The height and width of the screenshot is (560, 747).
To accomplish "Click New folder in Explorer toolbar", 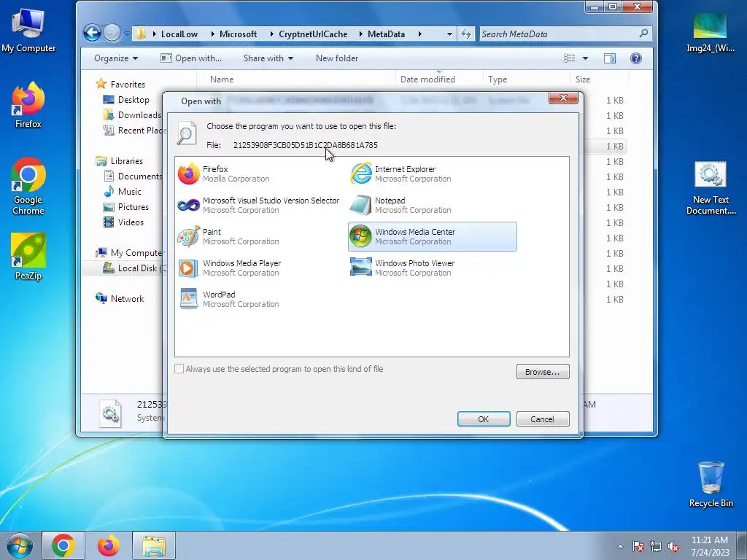I will click(337, 58).
